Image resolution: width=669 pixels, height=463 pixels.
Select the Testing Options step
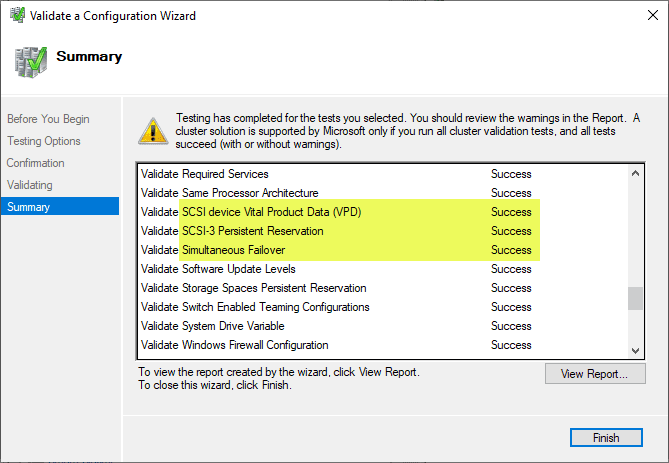[44, 141]
